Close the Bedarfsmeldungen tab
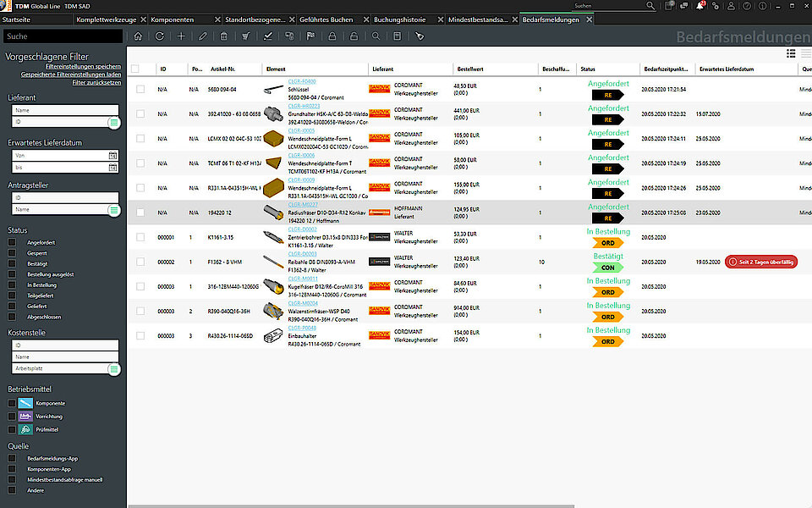 tap(589, 19)
